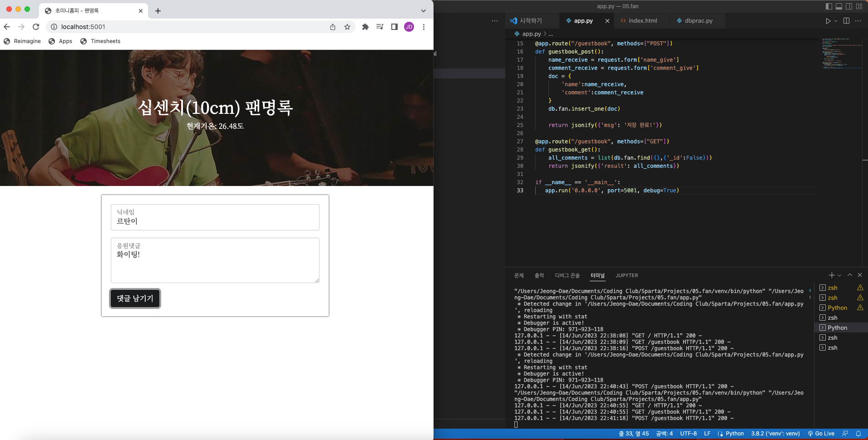The image size is (868, 440).
Task: Toggle the Chrome side panel
Action: (x=394, y=27)
